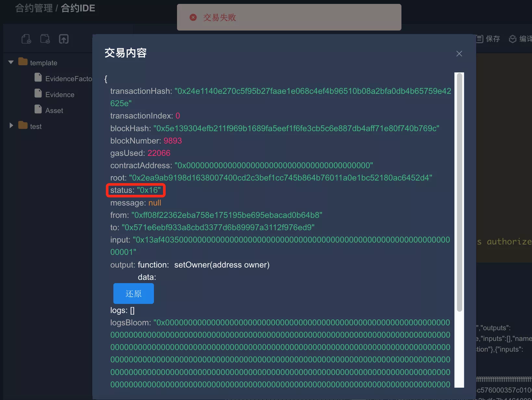Collapse the template folder

pos(11,62)
